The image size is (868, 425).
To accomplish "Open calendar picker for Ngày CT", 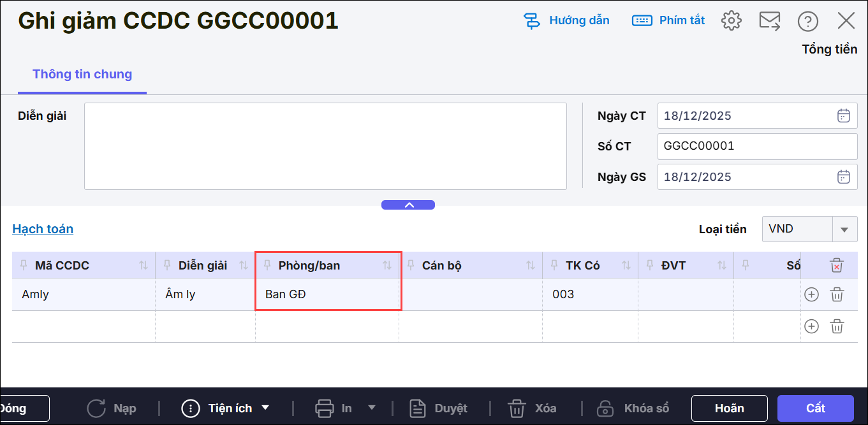I will click(843, 116).
